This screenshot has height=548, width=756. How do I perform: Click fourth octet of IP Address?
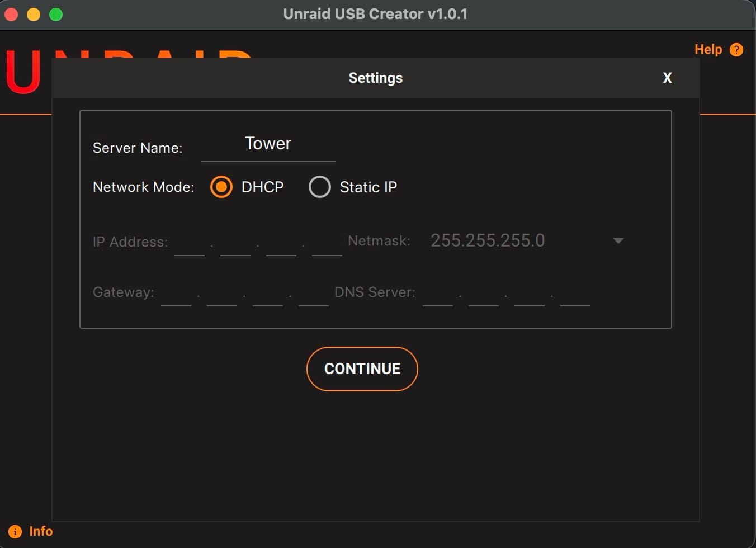click(327, 244)
